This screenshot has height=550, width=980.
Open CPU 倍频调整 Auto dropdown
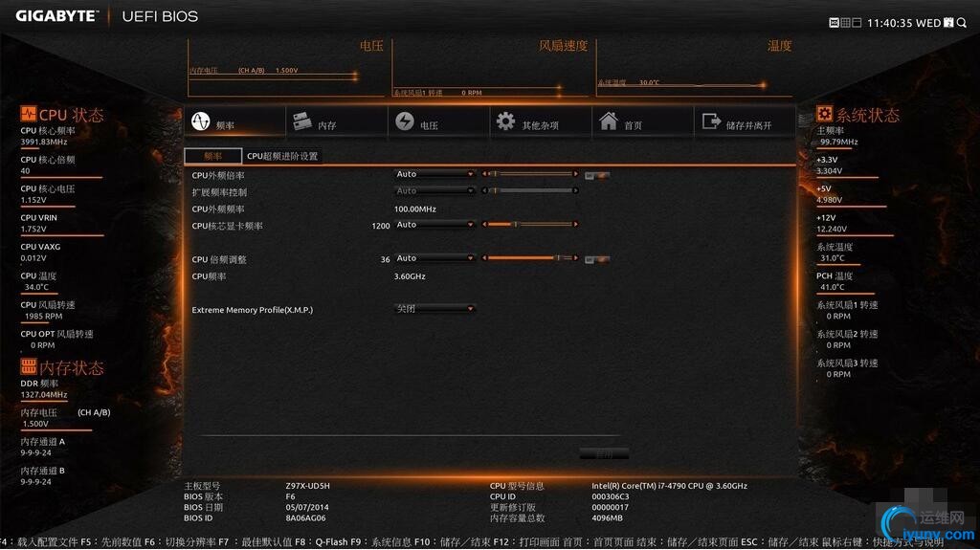click(x=434, y=258)
